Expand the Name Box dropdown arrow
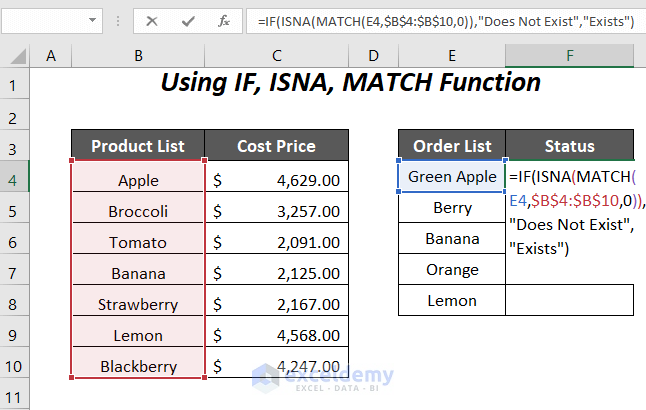Image resolution: width=646 pixels, height=410 pixels. [x=94, y=20]
